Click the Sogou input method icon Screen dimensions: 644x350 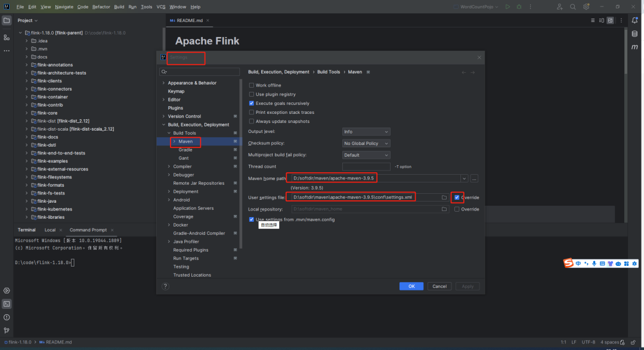click(568, 264)
